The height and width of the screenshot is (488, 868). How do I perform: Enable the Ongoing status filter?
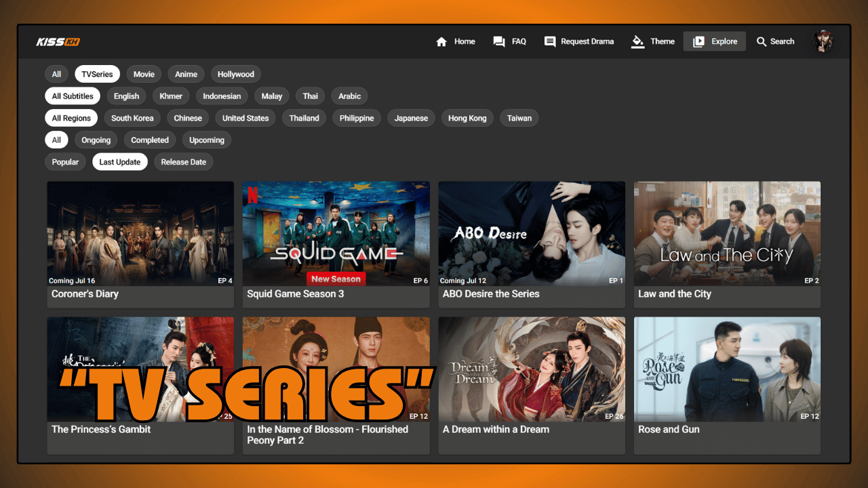pos(96,140)
